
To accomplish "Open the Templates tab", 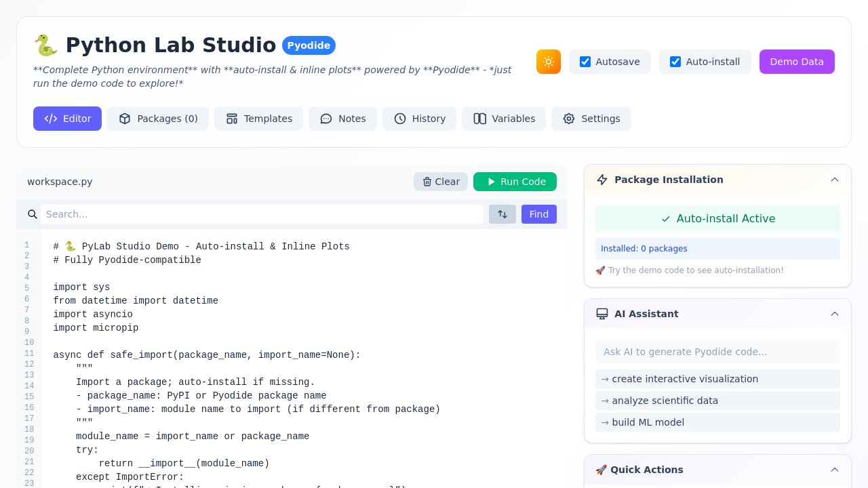I will [258, 119].
